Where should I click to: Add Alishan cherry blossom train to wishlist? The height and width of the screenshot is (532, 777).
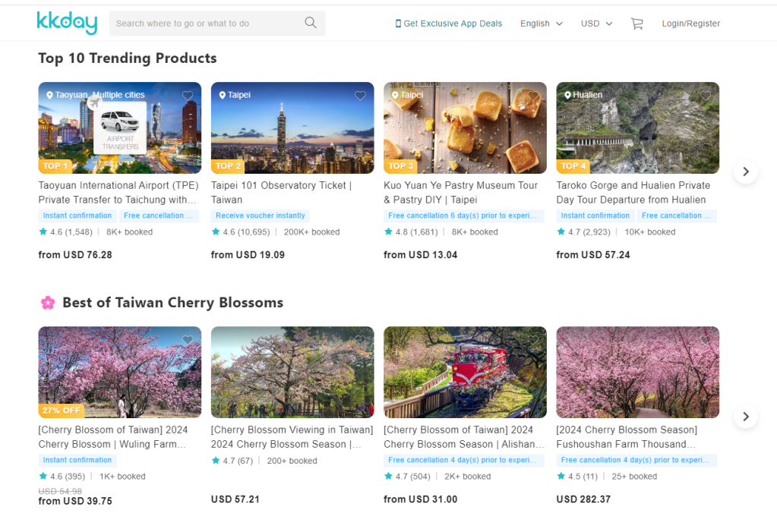(533, 340)
